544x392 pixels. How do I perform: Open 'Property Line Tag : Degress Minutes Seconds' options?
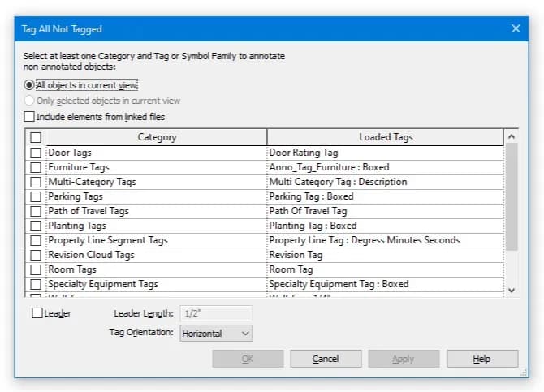(385, 240)
